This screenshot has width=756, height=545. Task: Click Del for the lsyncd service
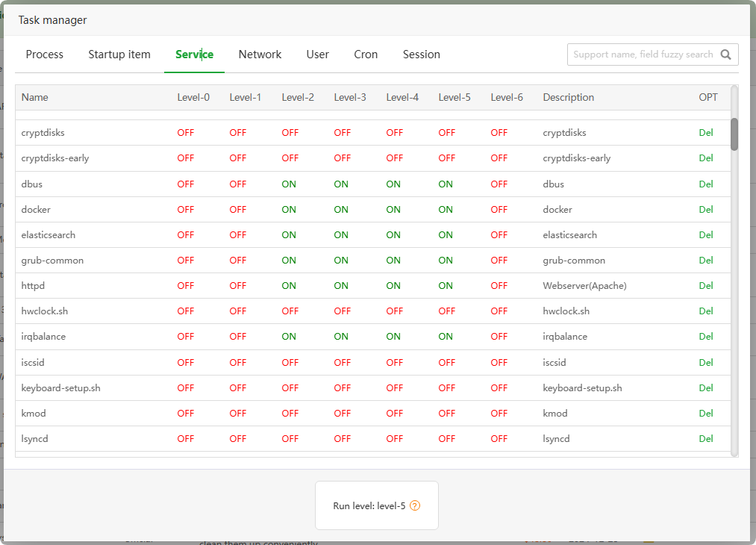click(706, 439)
